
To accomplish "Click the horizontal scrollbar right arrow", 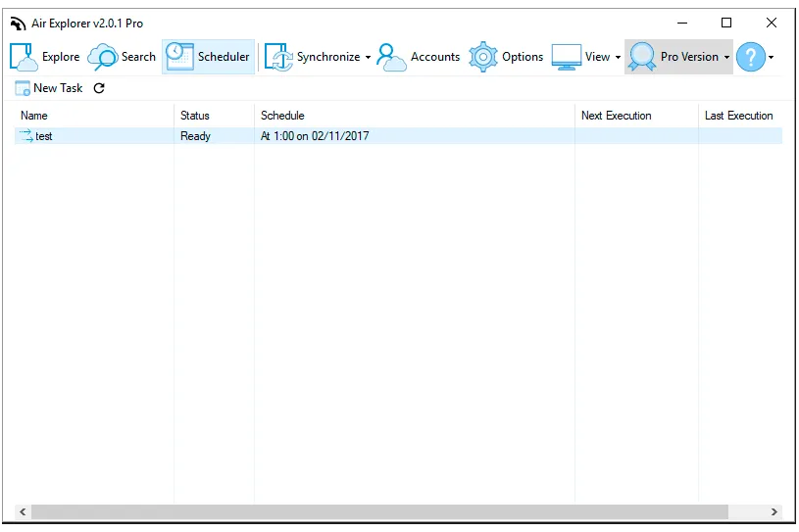I will coord(774,511).
